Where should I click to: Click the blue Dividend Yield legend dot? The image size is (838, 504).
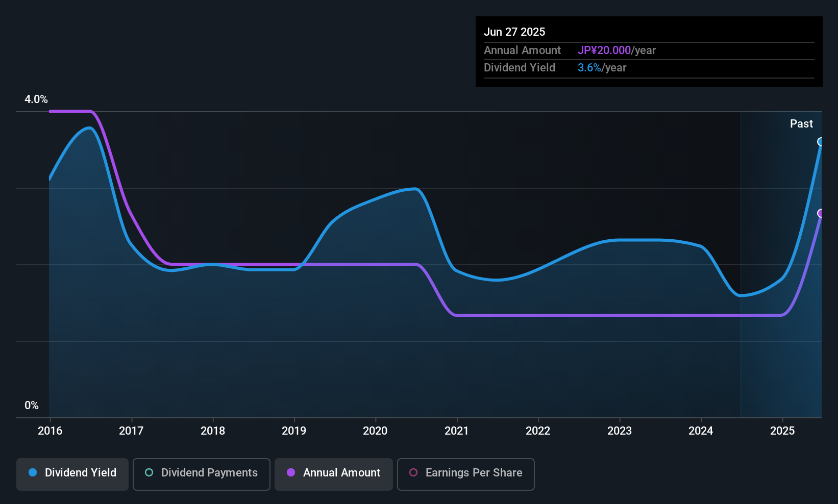(x=33, y=472)
